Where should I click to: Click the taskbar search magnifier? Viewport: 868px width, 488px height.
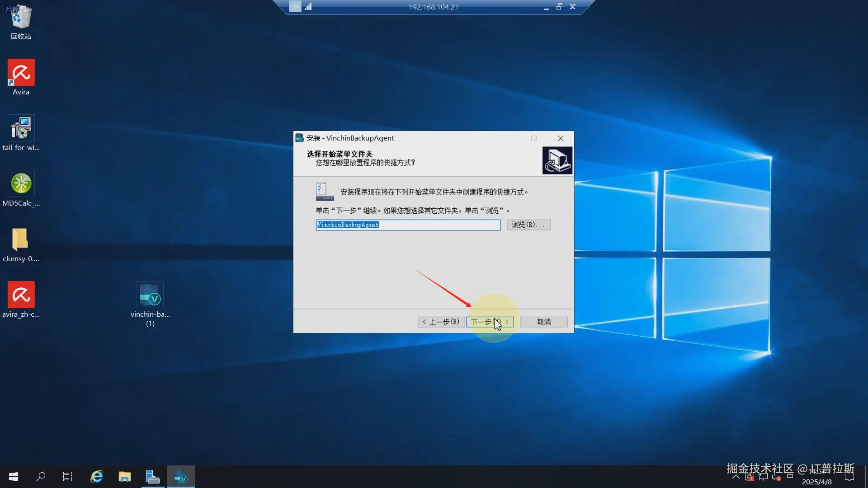(41, 477)
